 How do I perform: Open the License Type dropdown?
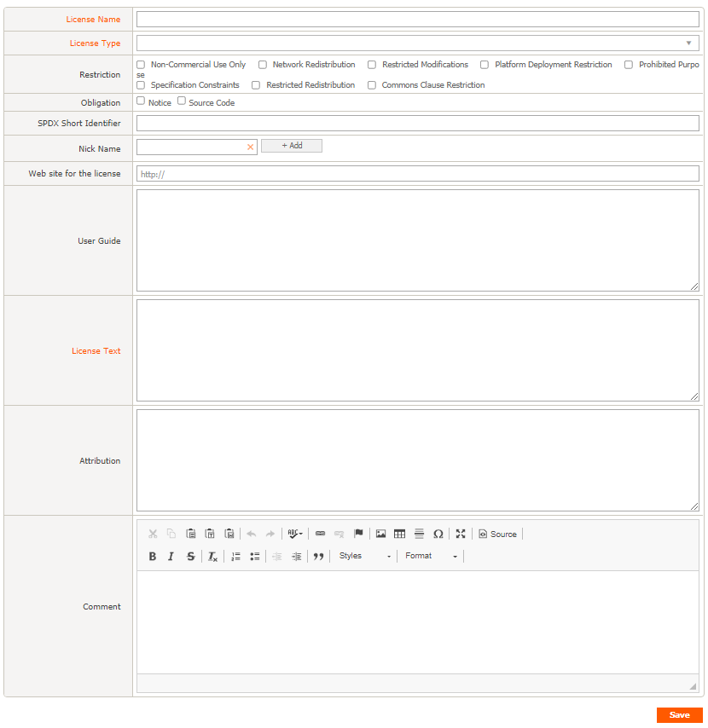(x=418, y=43)
